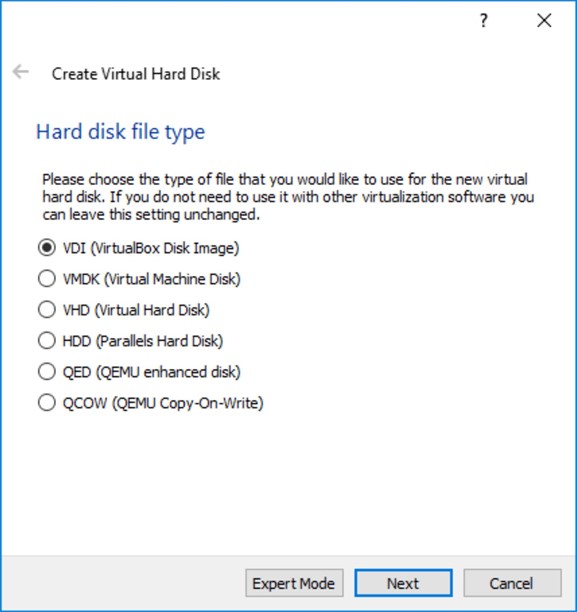Choose the VMDK radio button circle
This screenshot has width=577, height=612.
coord(46,279)
